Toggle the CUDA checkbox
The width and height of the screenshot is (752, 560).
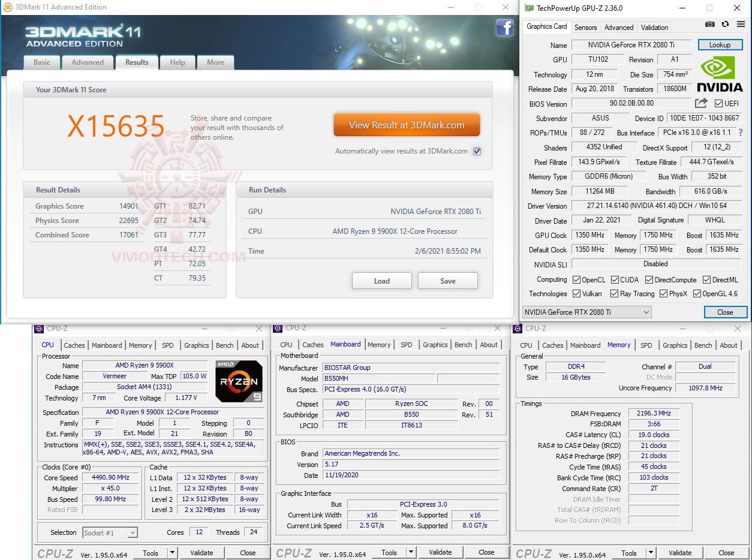pos(614,280)
